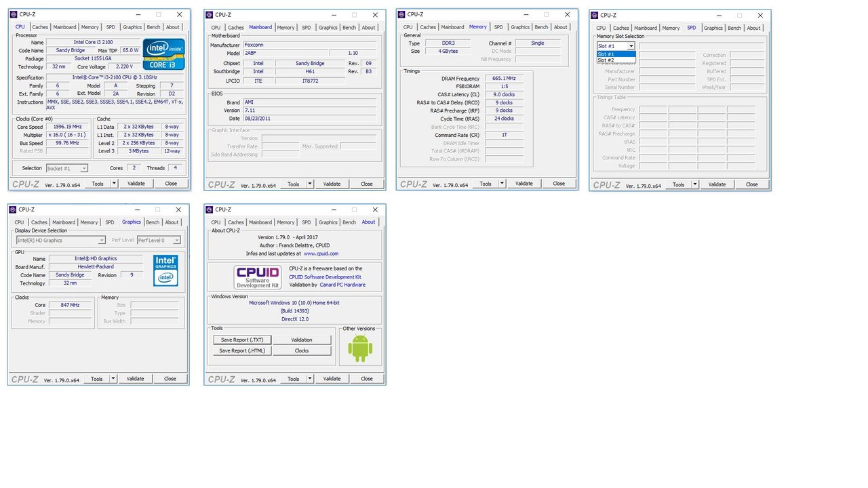Click GPU Core clock value 847 MHz
The height and width of the screenshot is (488, 868).
[x=70, y=305]
